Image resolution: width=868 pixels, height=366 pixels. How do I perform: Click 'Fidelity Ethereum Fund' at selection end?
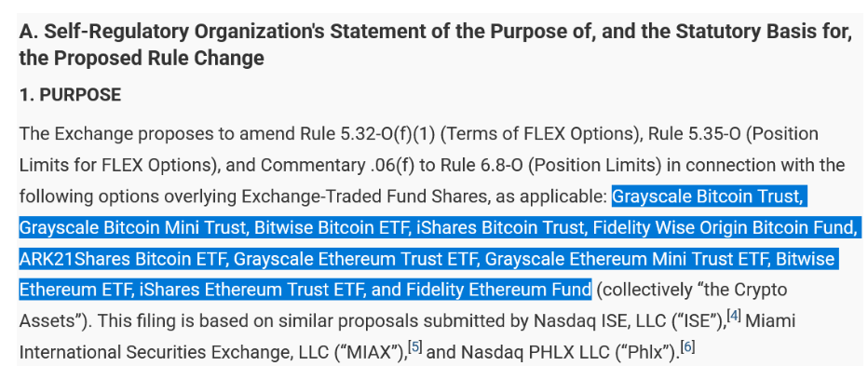tap(498, 290)
